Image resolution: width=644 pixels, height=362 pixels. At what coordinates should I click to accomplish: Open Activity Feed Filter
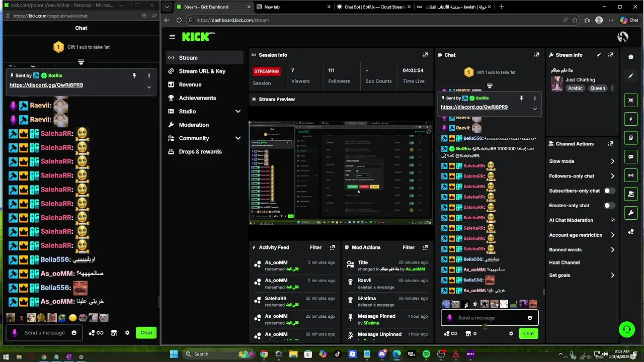315,247
